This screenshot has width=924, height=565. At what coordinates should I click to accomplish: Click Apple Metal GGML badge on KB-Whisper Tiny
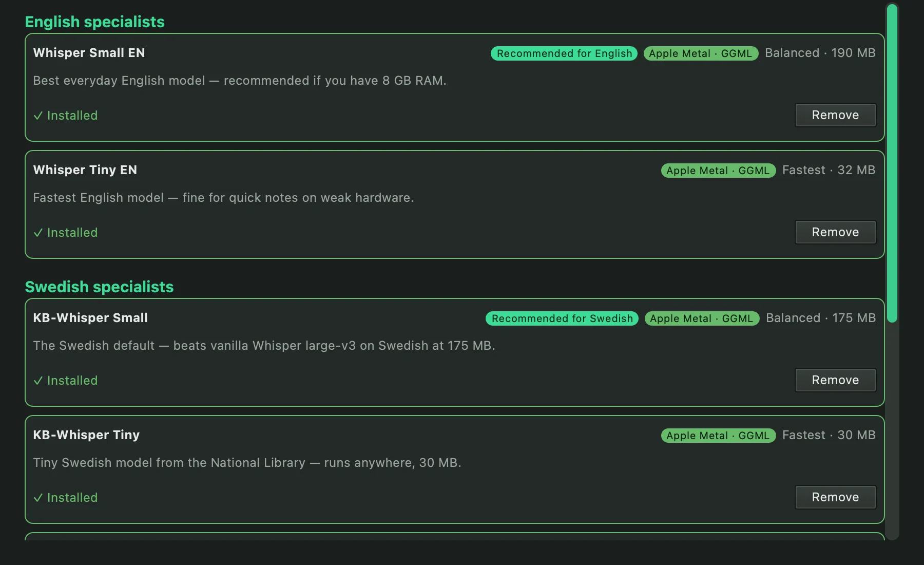point(718,436)
